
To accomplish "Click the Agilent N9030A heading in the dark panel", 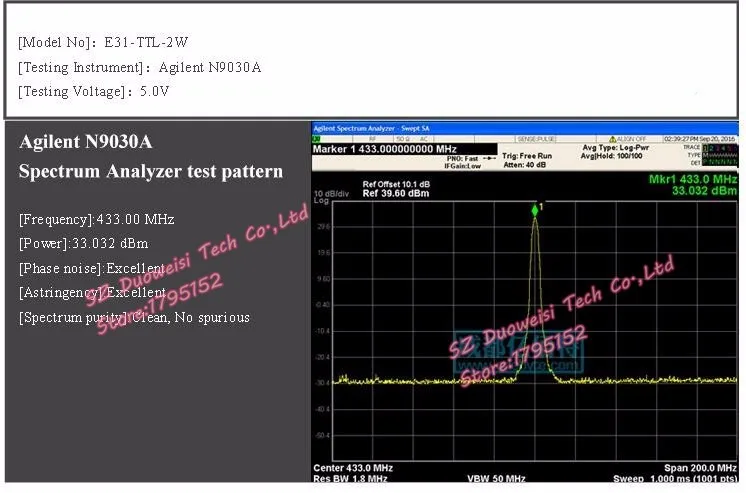I will tap(86, 142).
